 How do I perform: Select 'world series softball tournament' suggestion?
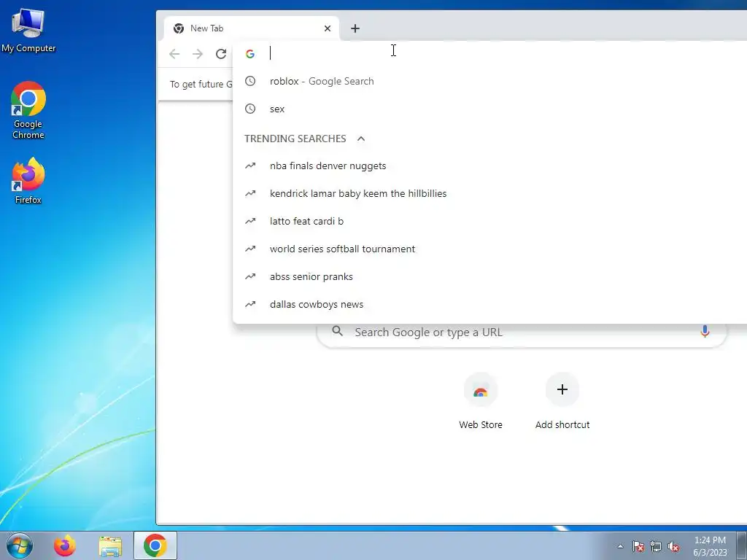click(489, 249)
